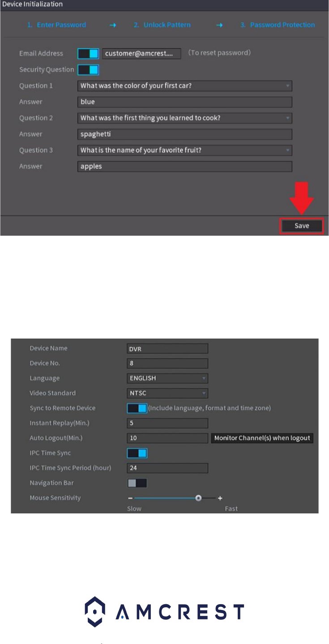Image resolution: width=329 pixels, height=644 pixels.
Task: Click the plus icon of Mouse Sensitivity
Action: click(220, 498)
